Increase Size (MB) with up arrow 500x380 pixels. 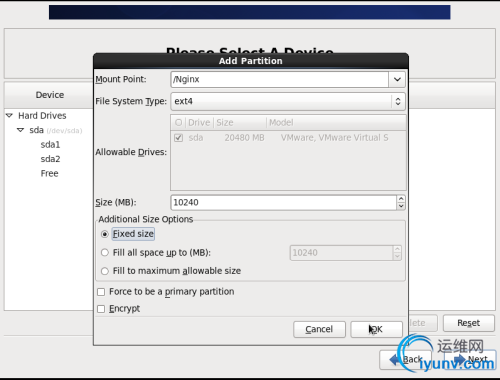(x=401, y=199)
